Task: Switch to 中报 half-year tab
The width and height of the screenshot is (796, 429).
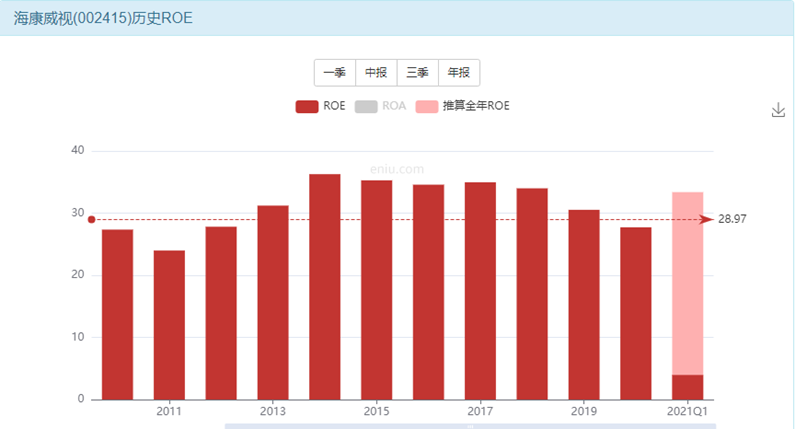Action: click(376, 73)
